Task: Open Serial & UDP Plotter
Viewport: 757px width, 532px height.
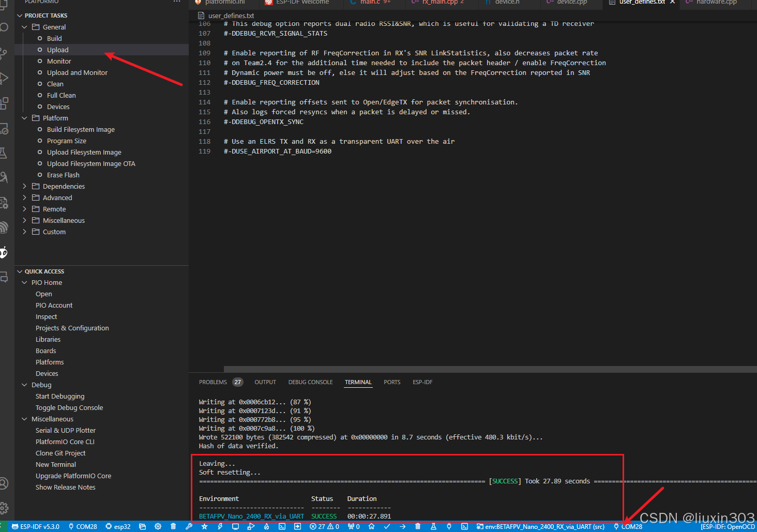Action: 65,431
